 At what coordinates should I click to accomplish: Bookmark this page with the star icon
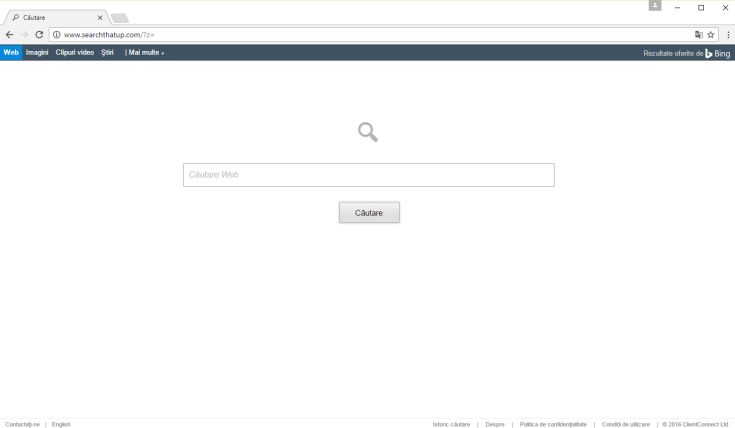[x=711, y=35]
